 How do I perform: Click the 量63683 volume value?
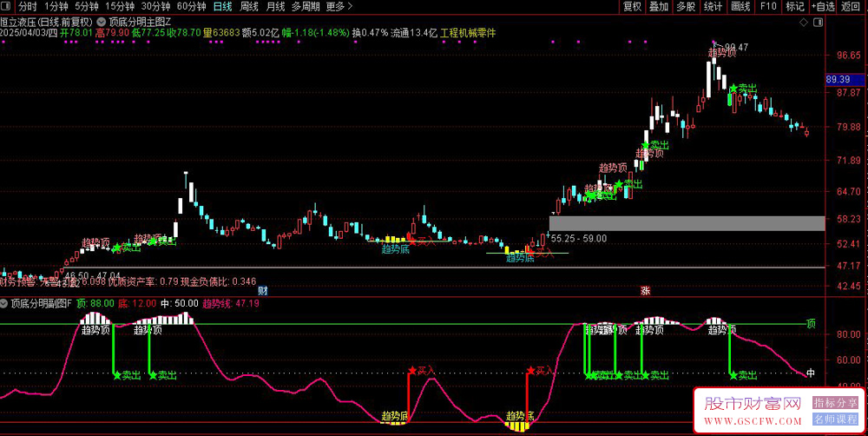(x=221, y=33)
